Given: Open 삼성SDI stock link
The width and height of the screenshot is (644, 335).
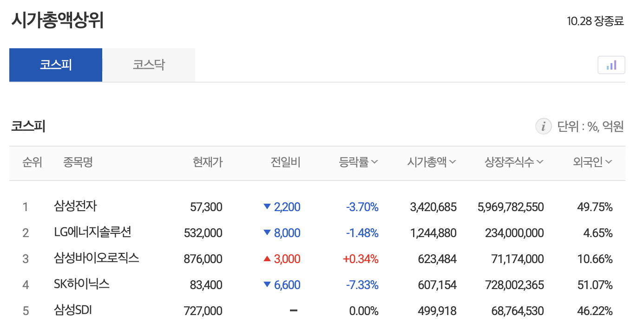Looking at the screenshot, I should point(73,310).
